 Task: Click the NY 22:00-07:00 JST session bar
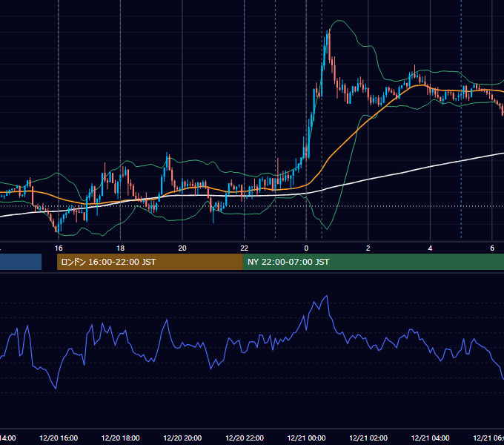[373, 262]
